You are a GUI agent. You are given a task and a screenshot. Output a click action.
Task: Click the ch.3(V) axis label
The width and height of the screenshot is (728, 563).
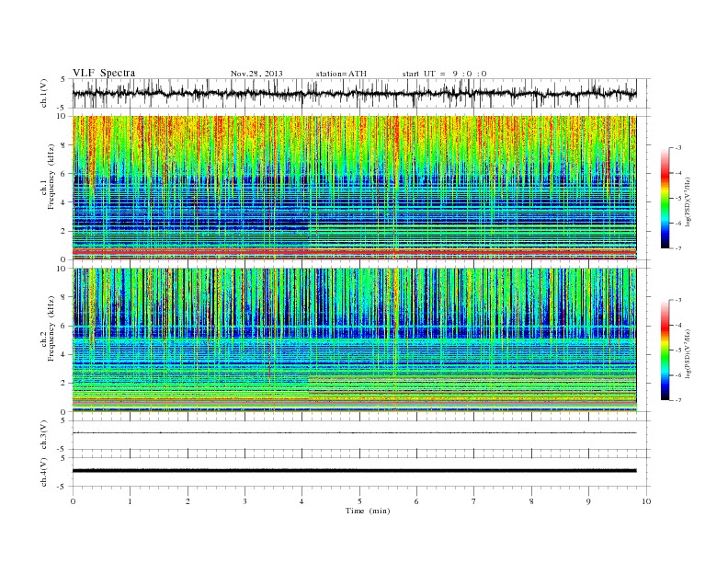coord(44,435)
